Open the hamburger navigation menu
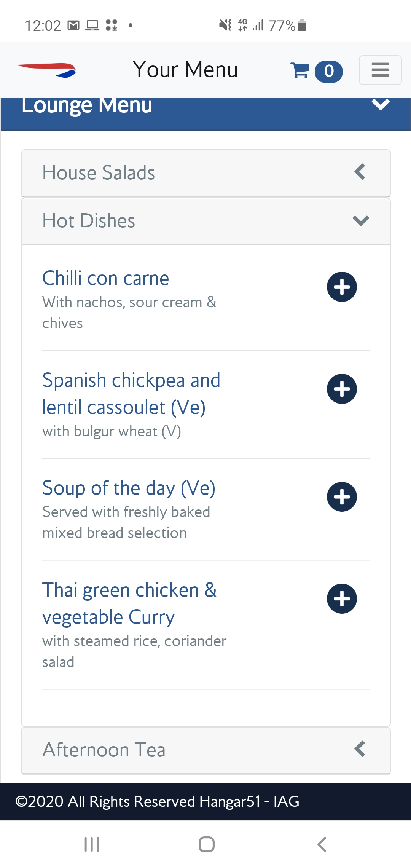The height and width of the screenshot is (868, 411). click(380, 70)
